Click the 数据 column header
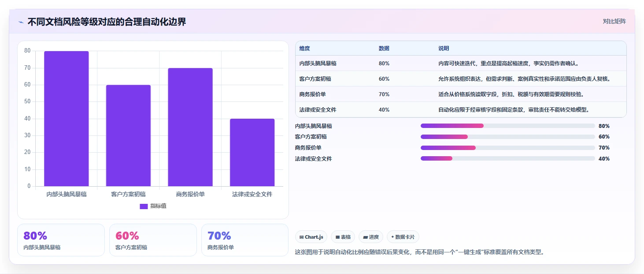The height and width of the screenshot is (274, 644). tap(384, 49)
